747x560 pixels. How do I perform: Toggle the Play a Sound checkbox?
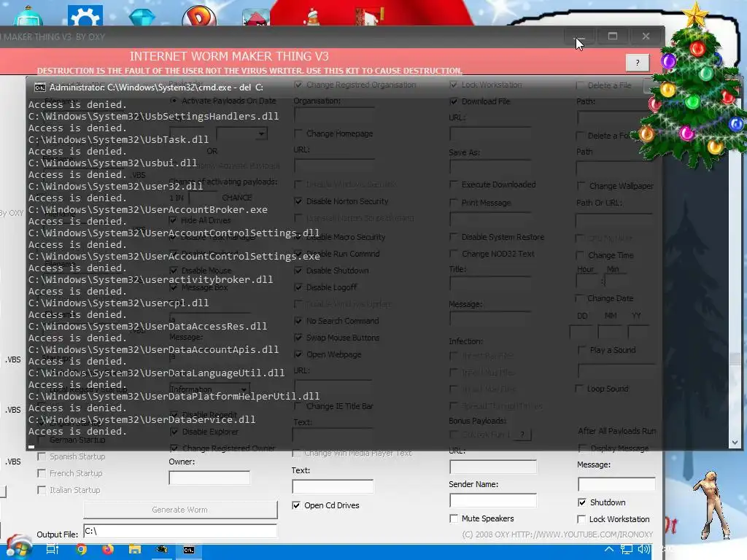(581, 350)
